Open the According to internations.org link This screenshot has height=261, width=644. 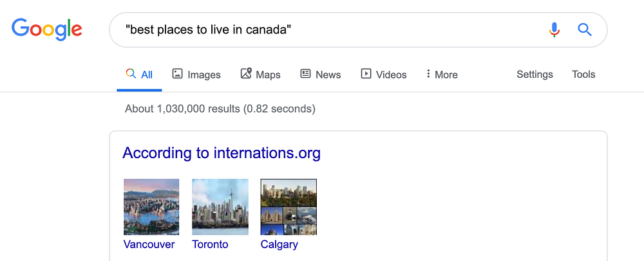pos(222,153)
